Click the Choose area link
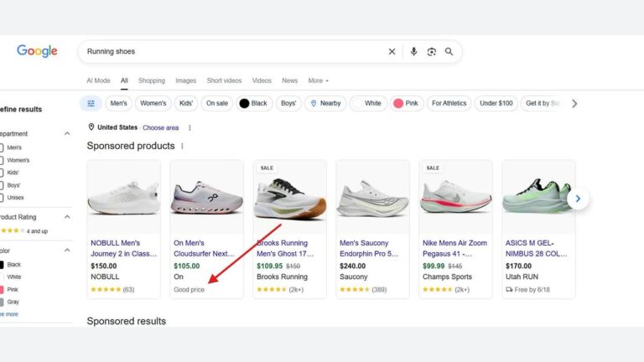644x362 pixels. 161,127
